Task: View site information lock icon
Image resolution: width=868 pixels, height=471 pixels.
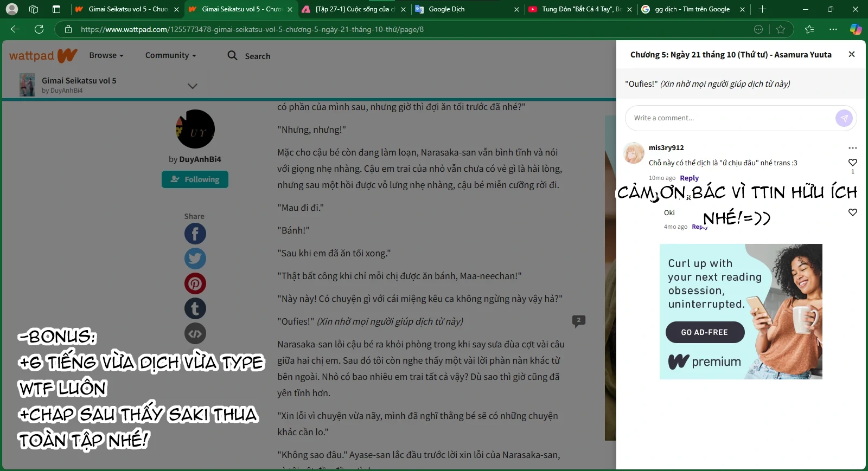Action: tap(68, 29)
